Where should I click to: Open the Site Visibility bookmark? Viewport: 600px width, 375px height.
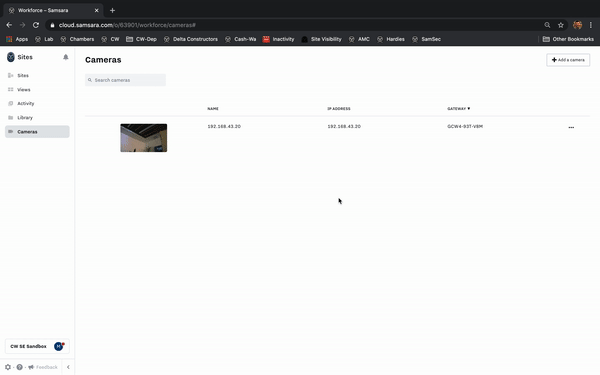321,39
